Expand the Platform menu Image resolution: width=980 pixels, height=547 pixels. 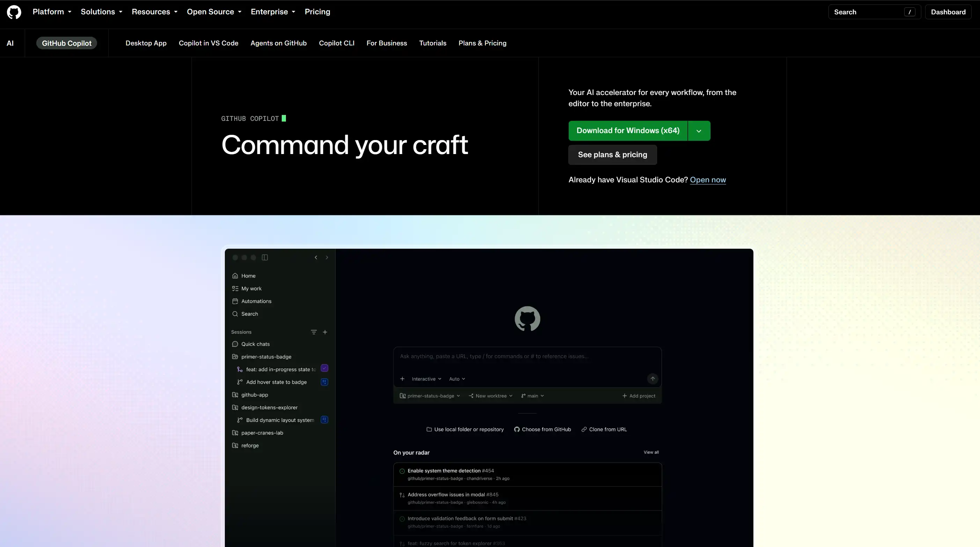pyautogui.click(x=52, y=12)
